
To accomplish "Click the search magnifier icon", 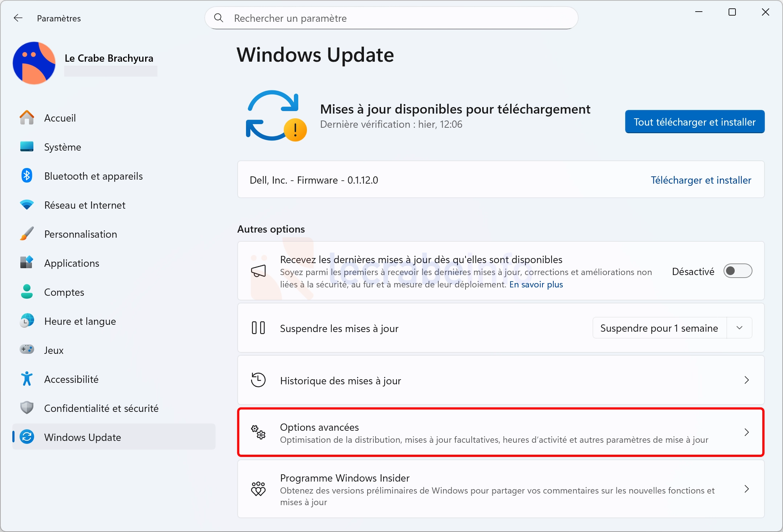I will (x=218, y=18).
